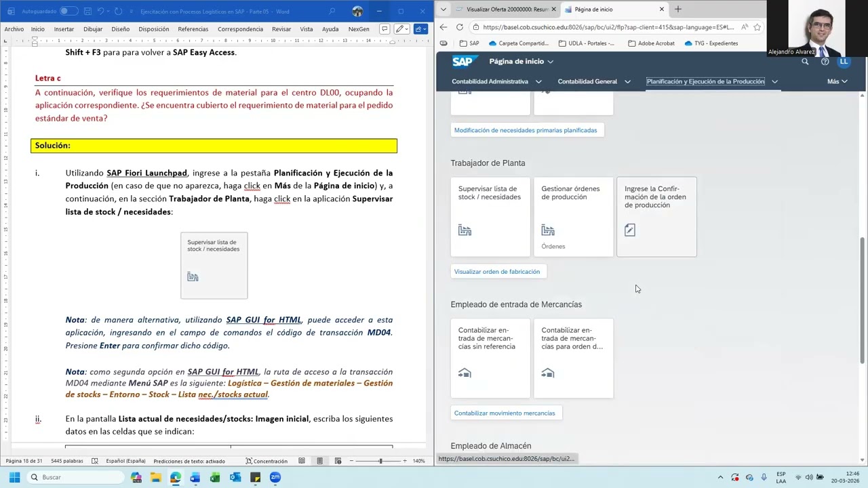Switch to the Insertar ribbon tab
Image resolution: width=868 pixels, height=488 pixels.
[x=64, y=29]
